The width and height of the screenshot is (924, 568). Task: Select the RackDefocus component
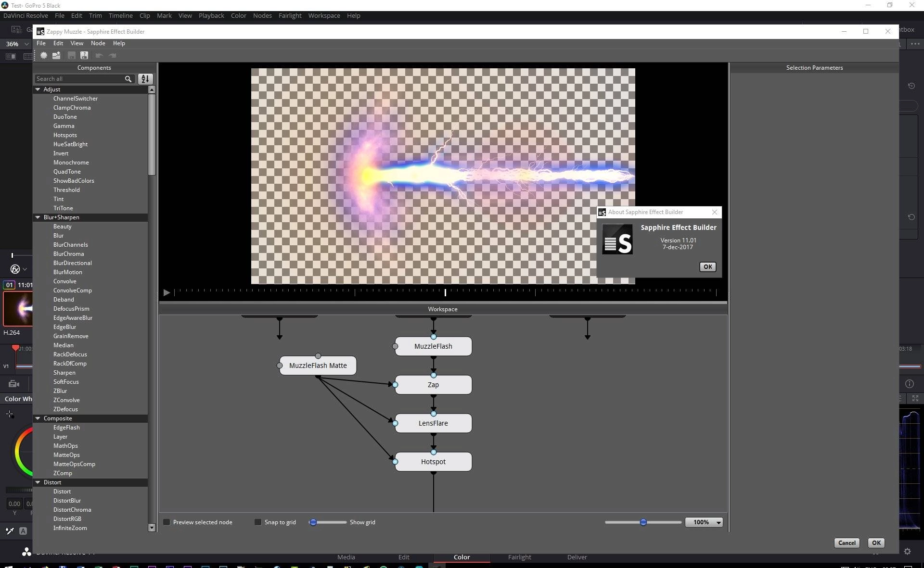(70, 354)
